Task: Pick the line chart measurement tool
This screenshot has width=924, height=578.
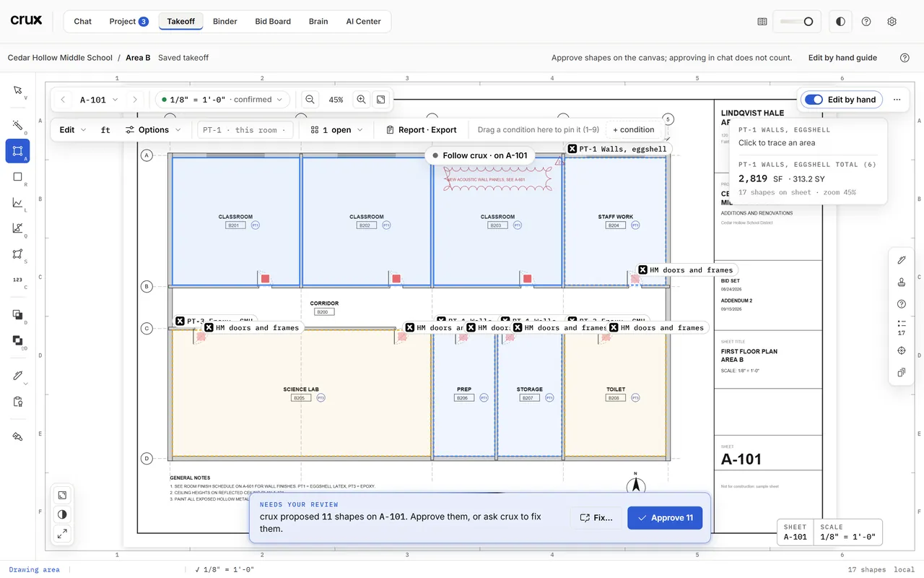Action: coord(17,203)
